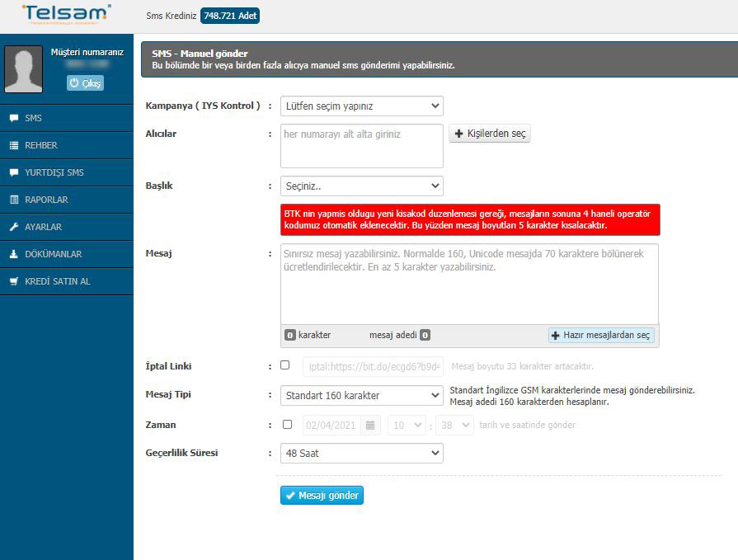Click the Çıkış logout button
The width and height of the screenshot is (738, 560).
85,82
